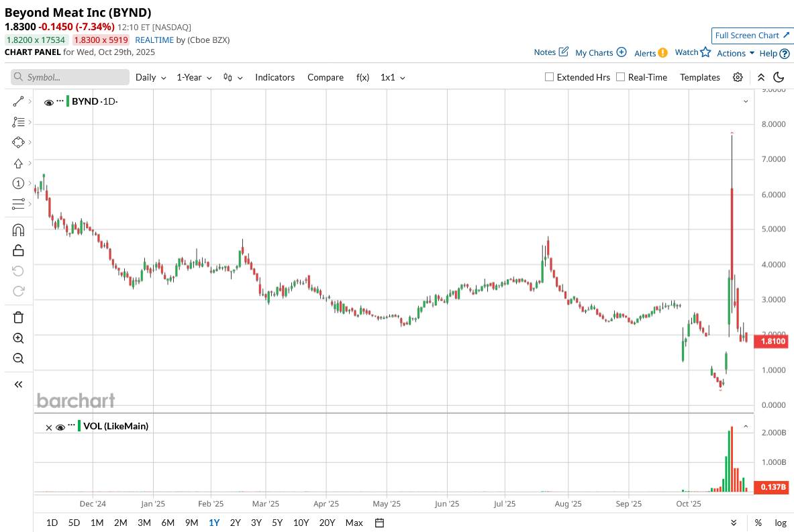This screenshot has height=532, width=794.
Task: Open the chart type candlestick dropdown
Action: coord(233,77)
